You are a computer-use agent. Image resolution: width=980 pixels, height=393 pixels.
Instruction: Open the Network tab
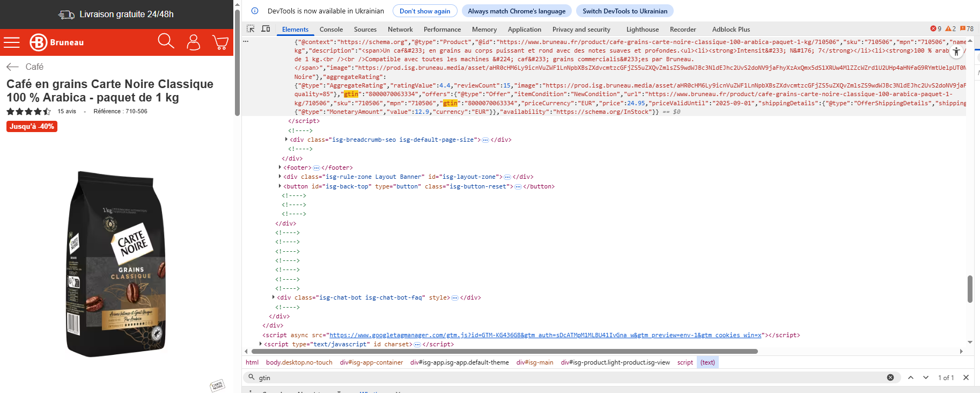pos(400,30)
